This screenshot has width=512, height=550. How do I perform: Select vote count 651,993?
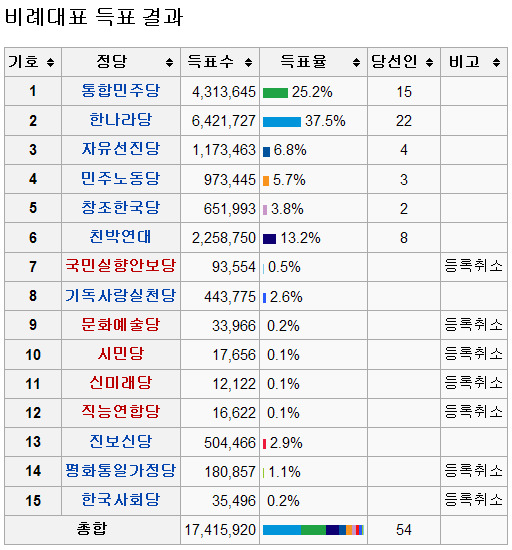(230, 209)
